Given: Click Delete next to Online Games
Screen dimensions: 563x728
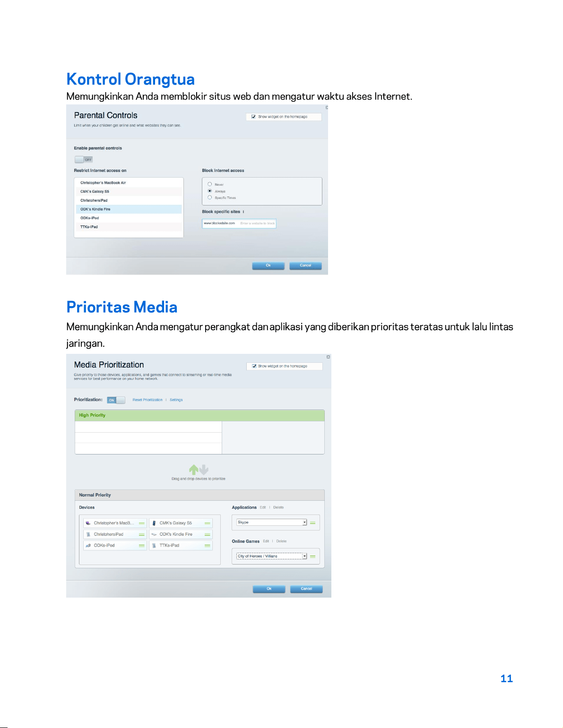Looking at the screenshot, I should point(281,541).
